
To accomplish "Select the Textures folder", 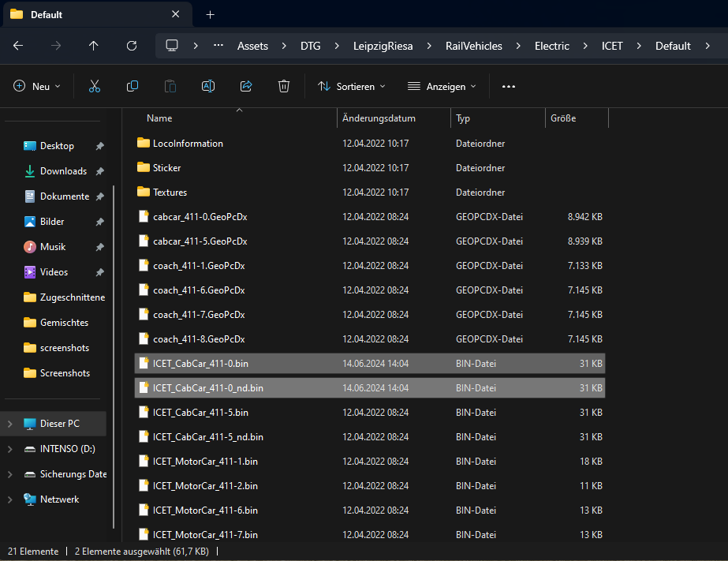I will pyautogui.click(x=170, y=193).
